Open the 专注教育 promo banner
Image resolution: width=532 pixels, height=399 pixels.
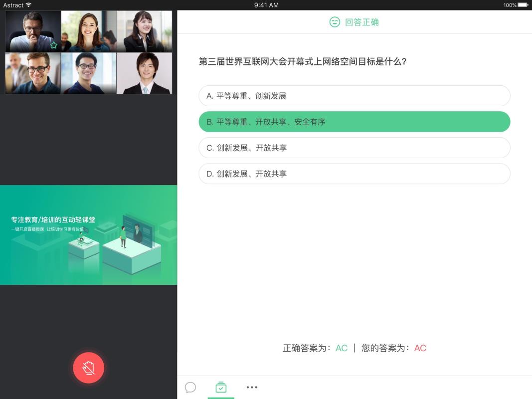[x=88, y=234]
